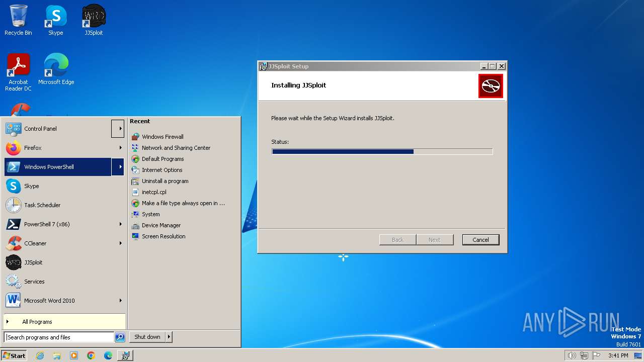Expand the Control Panel submenu arrow

[118, 129]
